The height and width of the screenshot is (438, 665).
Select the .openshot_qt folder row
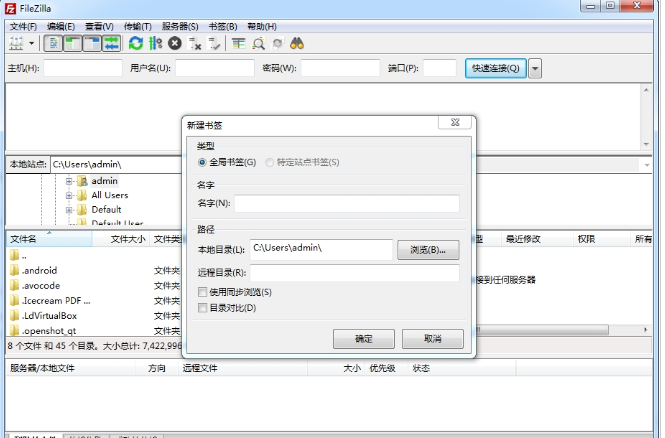[94, 331]
